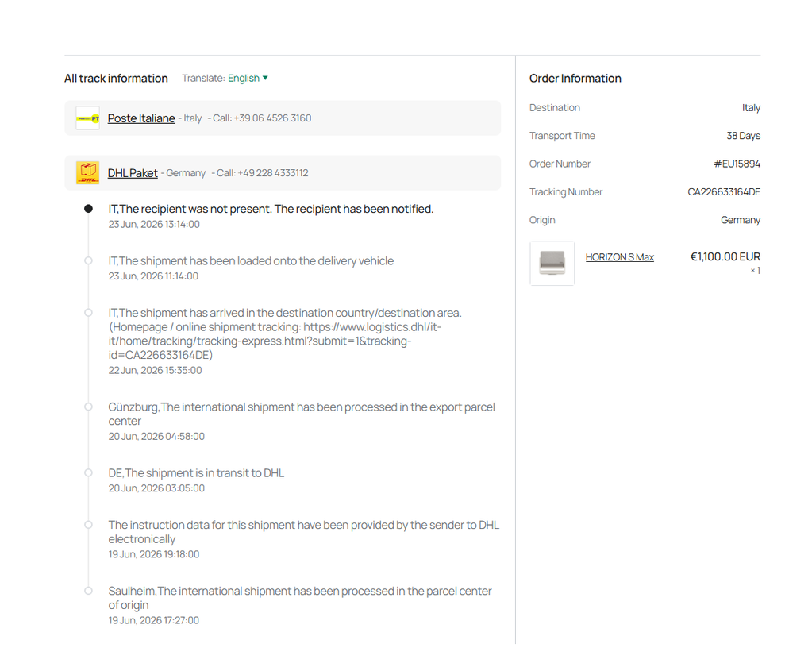Image resolution: width=812 pixels, height=663 pixels.
Task: Click the DHL phone number +49 228 4333112
Action: (272, 173)
